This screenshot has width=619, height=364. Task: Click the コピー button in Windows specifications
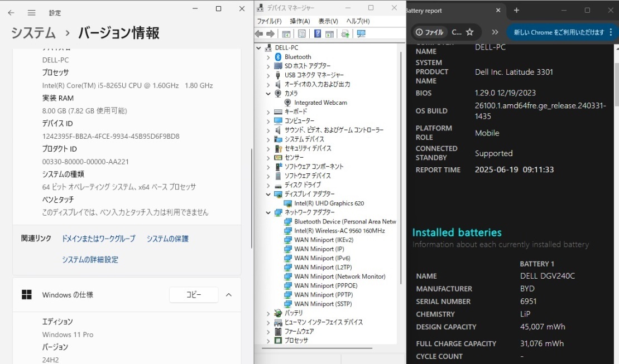click(193, 294)
